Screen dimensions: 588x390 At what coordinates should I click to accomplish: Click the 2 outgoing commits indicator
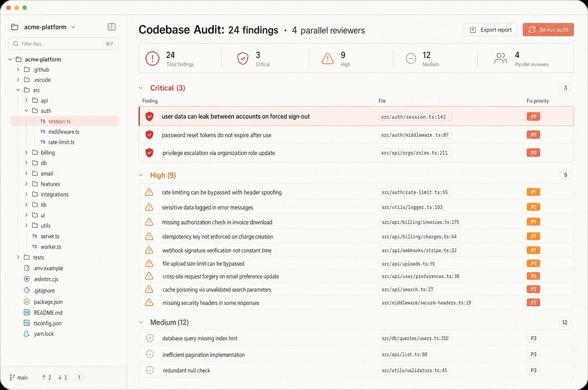(x=46, y=377)
